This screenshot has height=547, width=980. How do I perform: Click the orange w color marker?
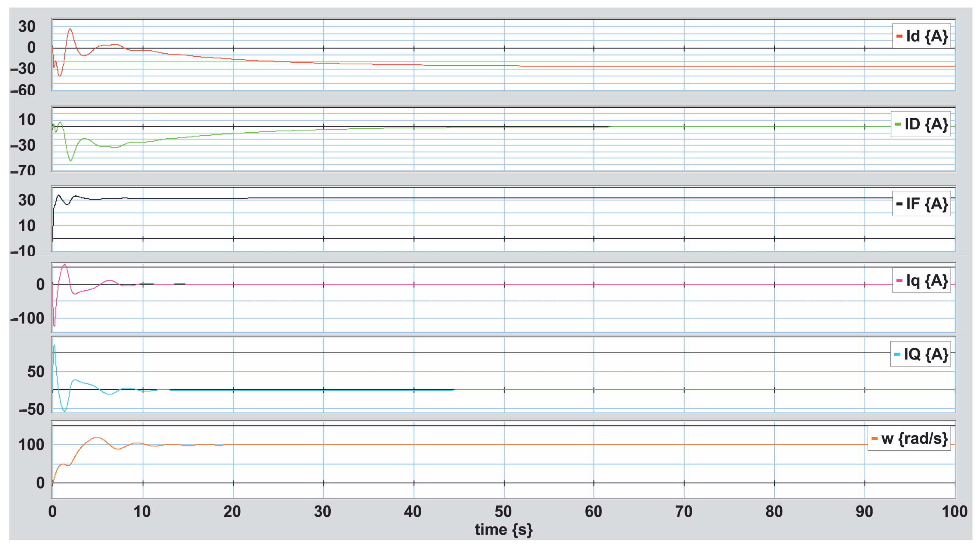[875, 439]
